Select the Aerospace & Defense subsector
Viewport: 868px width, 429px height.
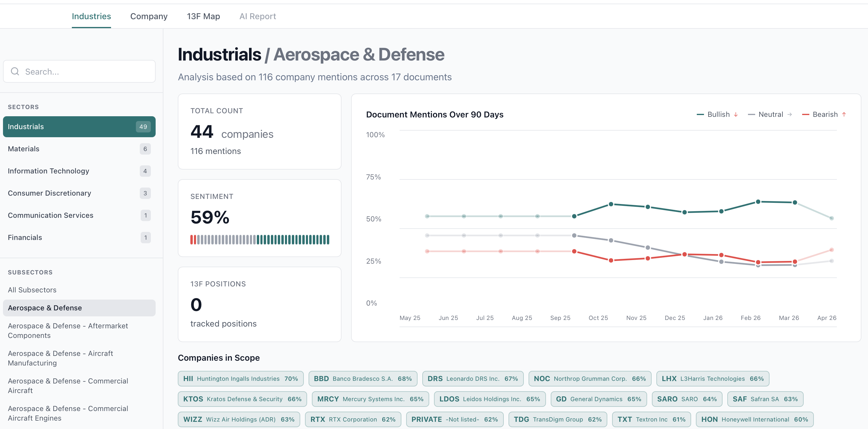79,308
